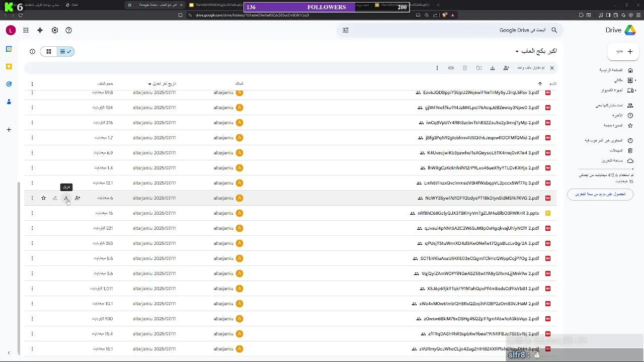Switch to the Google Drive browser tab
The width and height of the screenshot is (644, 362).
[155, 5]
